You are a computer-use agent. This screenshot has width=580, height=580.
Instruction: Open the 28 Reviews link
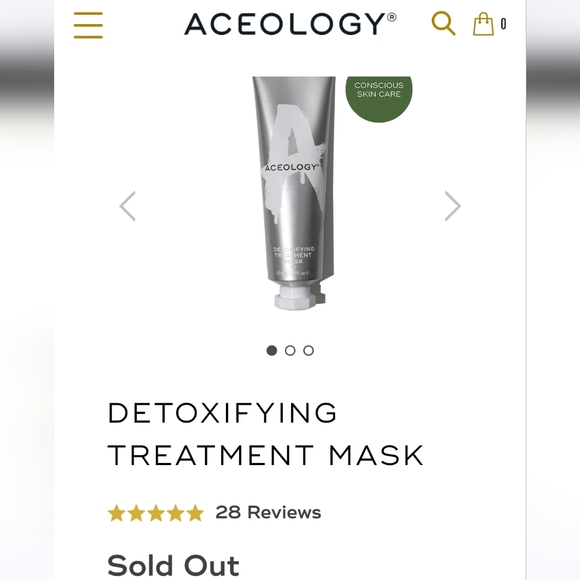[268, 513]
